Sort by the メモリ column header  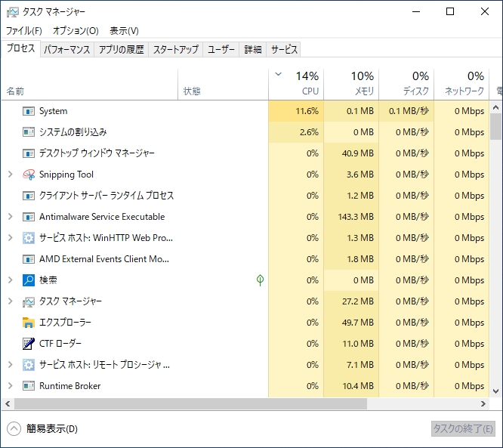point(351,84)
